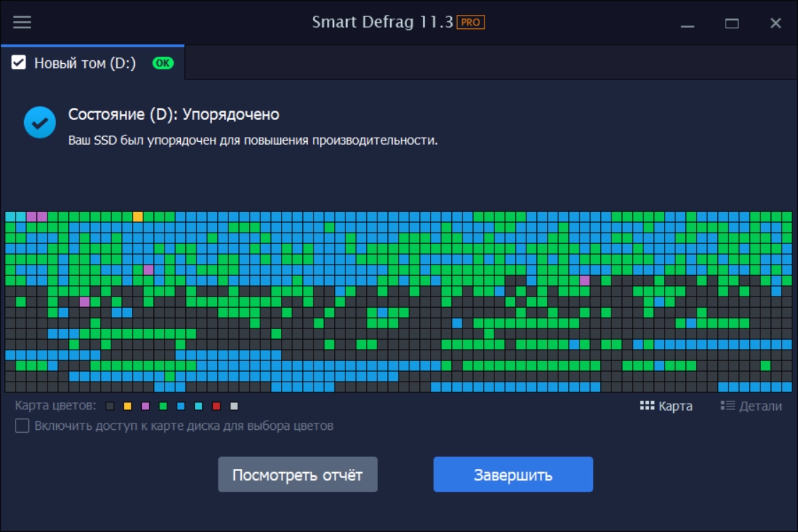Screen dimensions: 798x532
Task: Pick the red legend swatch
Action: 216,406
